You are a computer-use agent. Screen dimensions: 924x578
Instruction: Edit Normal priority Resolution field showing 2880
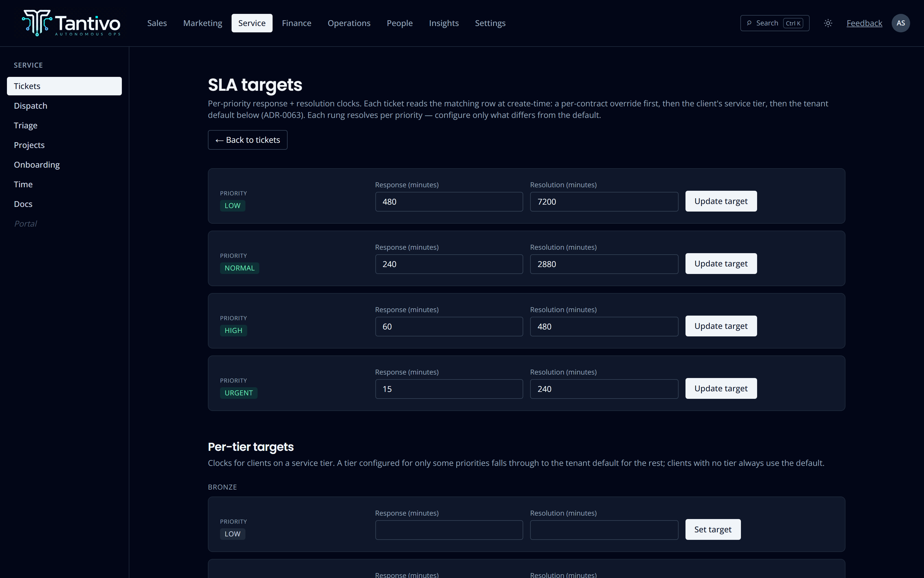click(x=604, y=264)
